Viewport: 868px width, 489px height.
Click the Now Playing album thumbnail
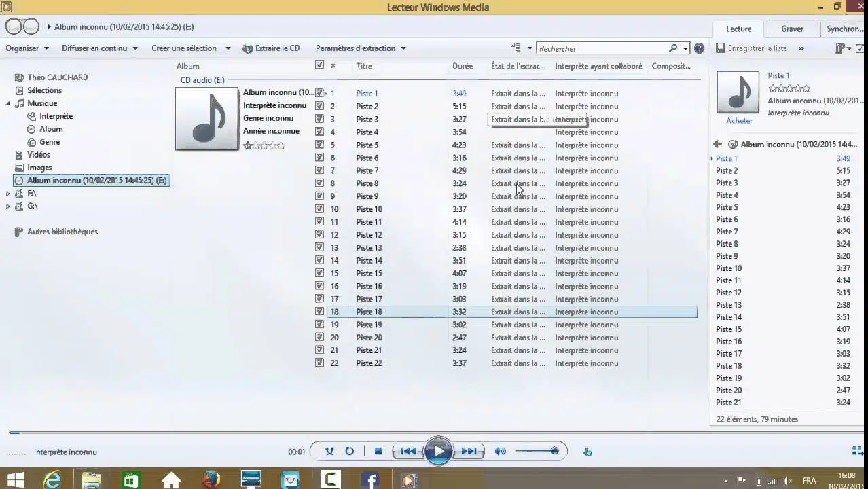[x=738, y=92]
